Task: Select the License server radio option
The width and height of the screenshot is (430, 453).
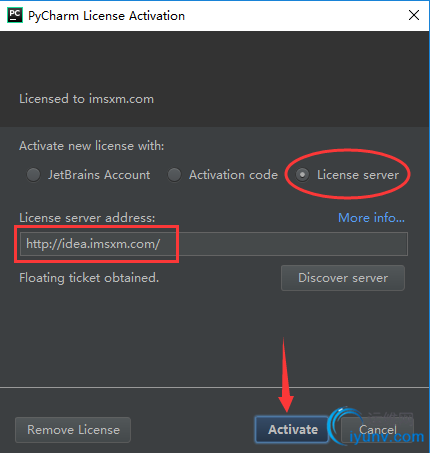Action: point(303,175)
